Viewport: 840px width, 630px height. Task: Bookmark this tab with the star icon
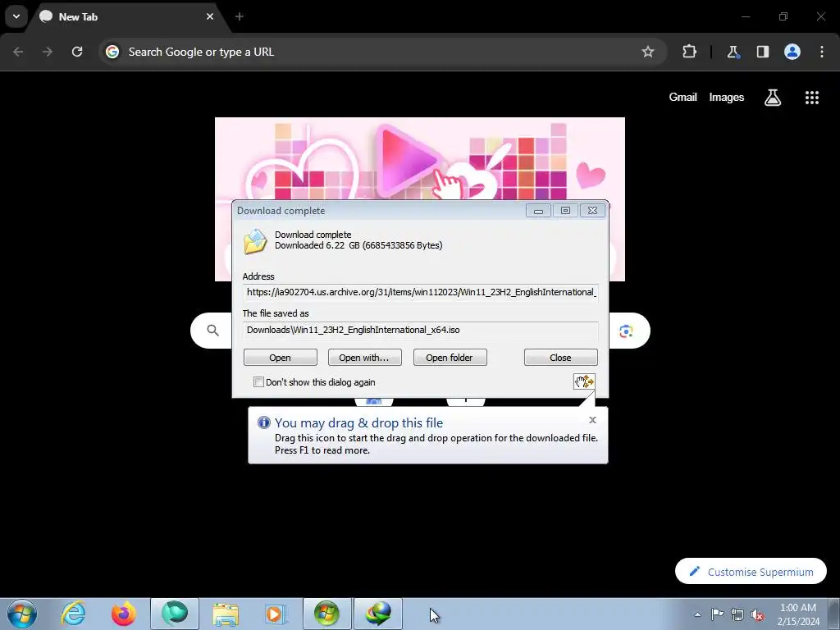pos(648,52)
